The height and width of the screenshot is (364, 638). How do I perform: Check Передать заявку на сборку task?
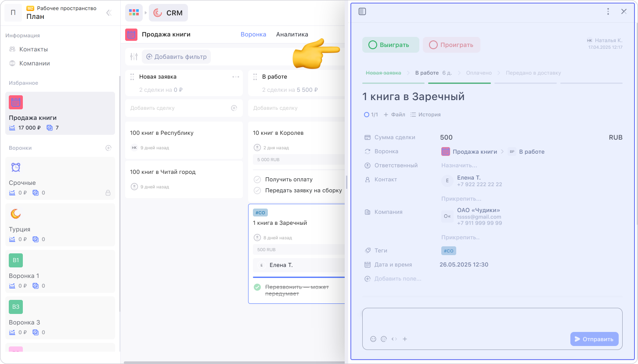258,190
